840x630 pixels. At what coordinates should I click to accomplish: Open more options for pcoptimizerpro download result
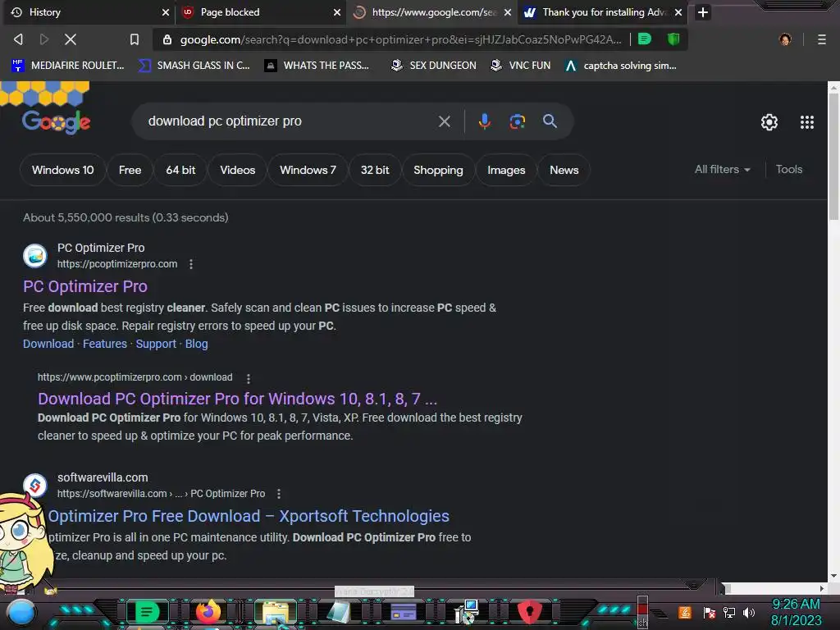248,378
